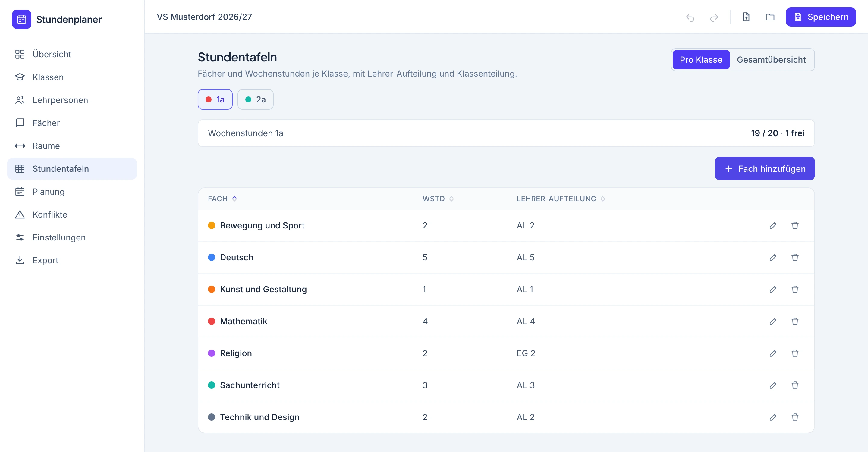
Task: Open Planung in the sidebar
Action: [72, 192]
